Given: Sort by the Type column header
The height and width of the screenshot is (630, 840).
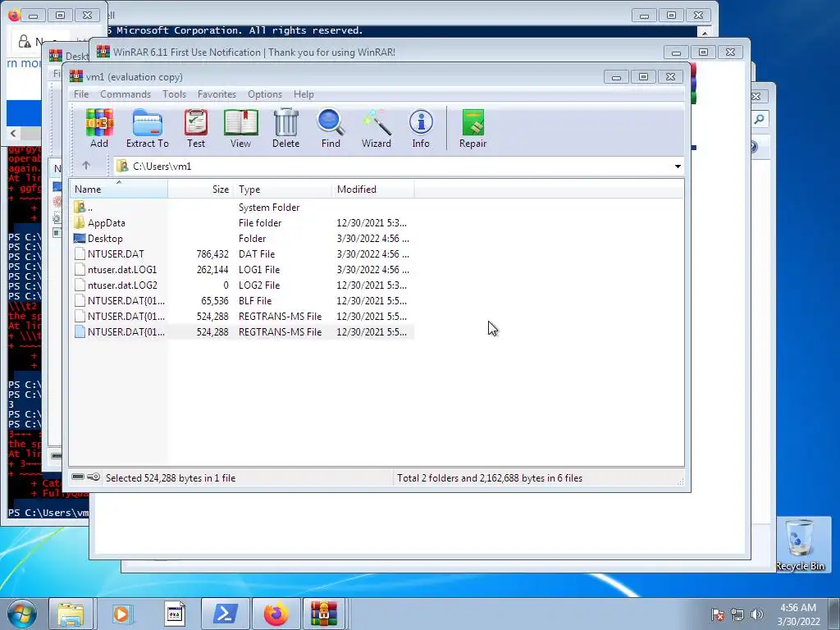Looking at the screenshot, I should click(283, 189).
